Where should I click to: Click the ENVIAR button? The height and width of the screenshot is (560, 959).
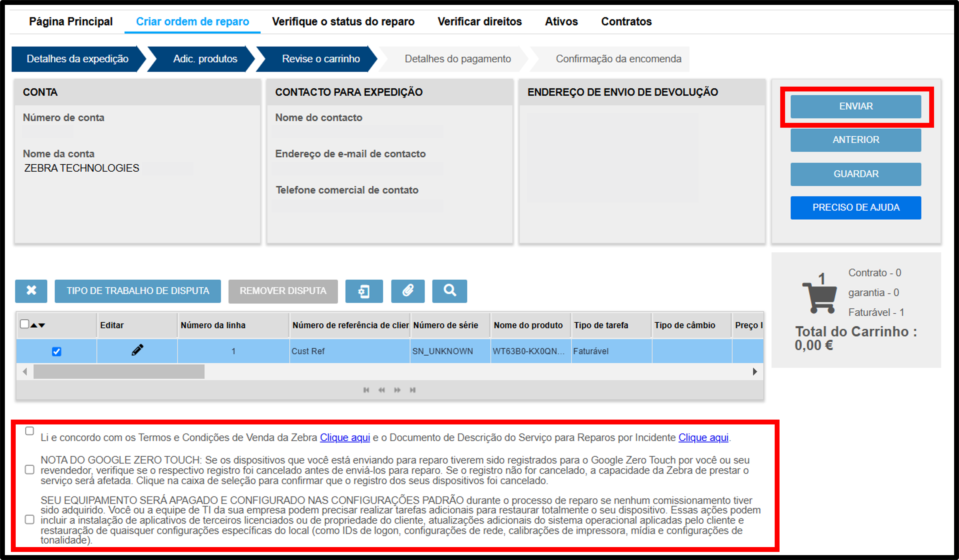pyautogui.click(x=856, y=106)
